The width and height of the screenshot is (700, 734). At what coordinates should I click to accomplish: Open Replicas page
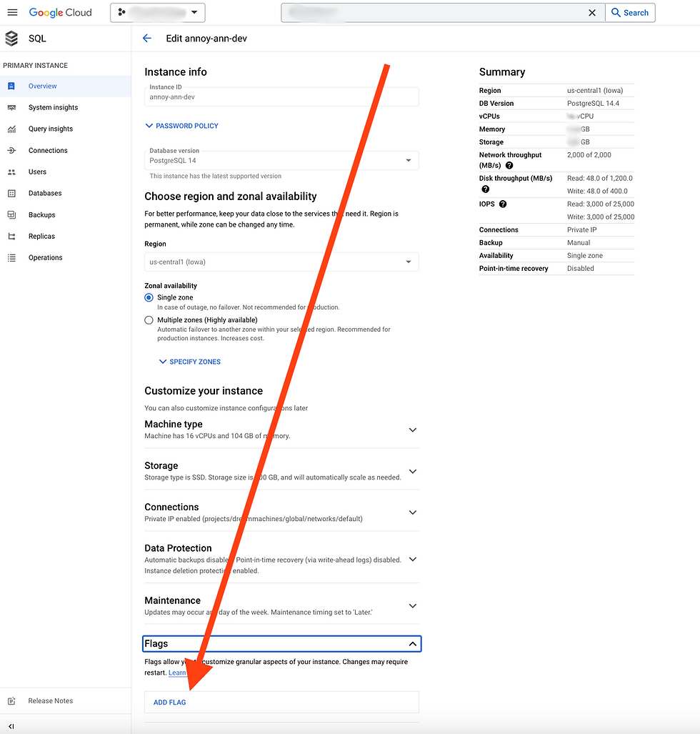click(41, 237)
